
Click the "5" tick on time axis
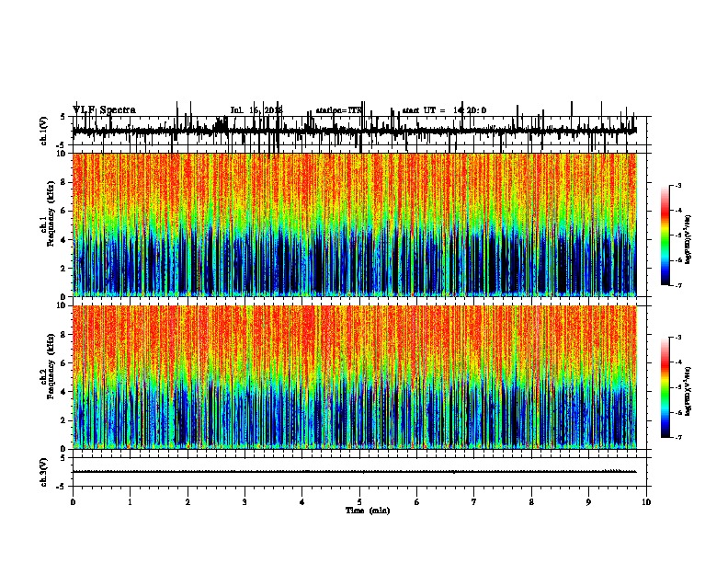(x=359, y=502)
